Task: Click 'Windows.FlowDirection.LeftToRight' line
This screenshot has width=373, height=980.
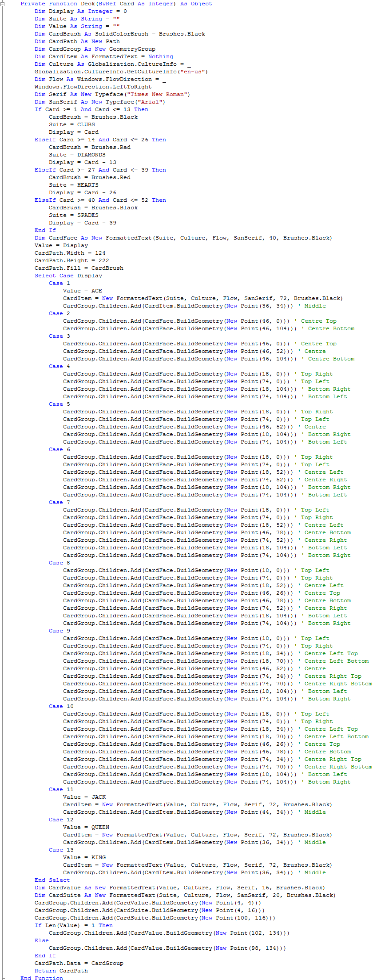Action: click(x=93, y=87)
